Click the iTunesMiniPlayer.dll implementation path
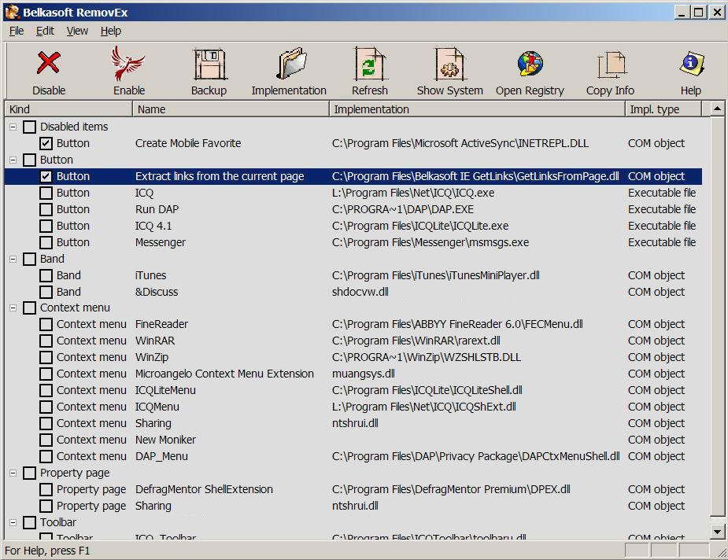 (x=435, y=275)
